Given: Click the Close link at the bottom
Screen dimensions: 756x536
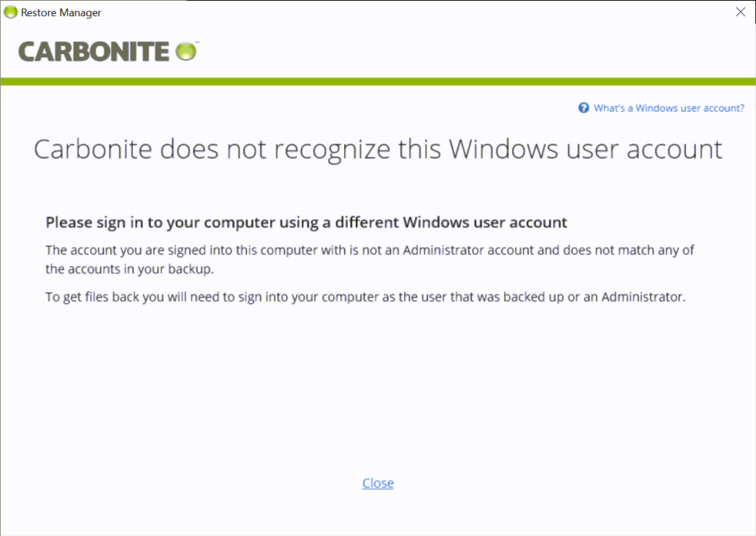Looking at the screenshot, I should click(378, 483).
